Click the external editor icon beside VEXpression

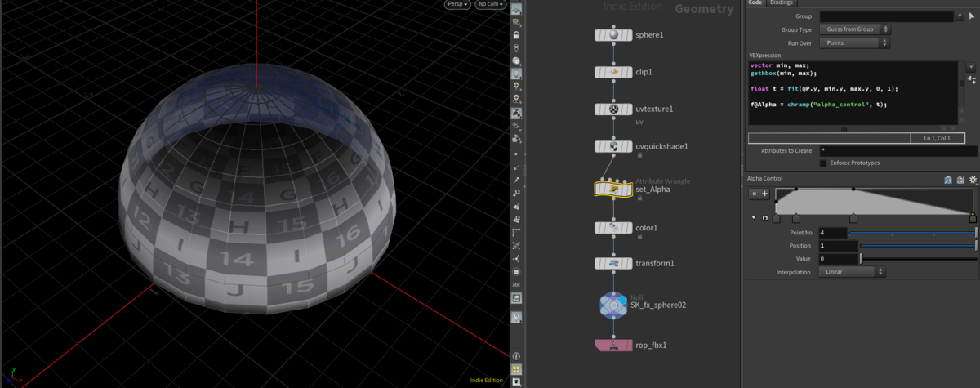[973, 79]
